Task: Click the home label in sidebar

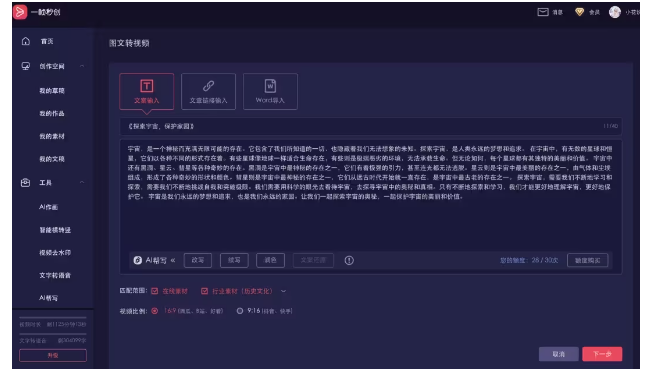Action: [x=47, y=41]
